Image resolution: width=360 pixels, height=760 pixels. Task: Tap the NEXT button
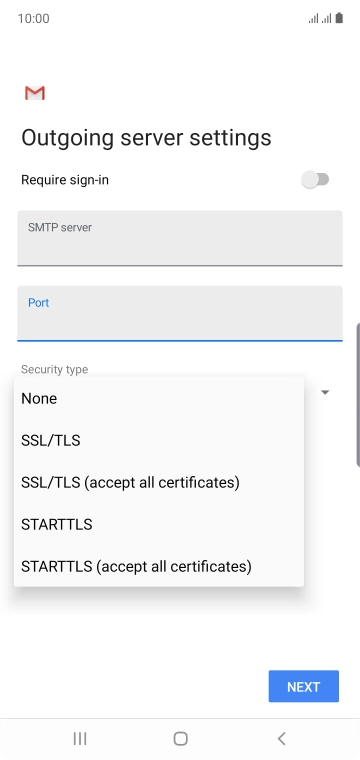304,686
